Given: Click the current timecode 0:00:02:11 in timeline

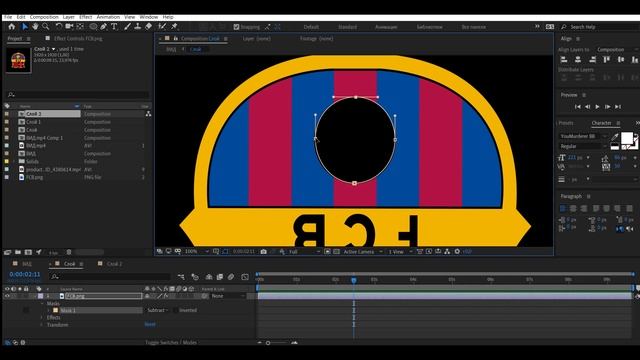Looking at the screenshot, I should click(25, 274).
